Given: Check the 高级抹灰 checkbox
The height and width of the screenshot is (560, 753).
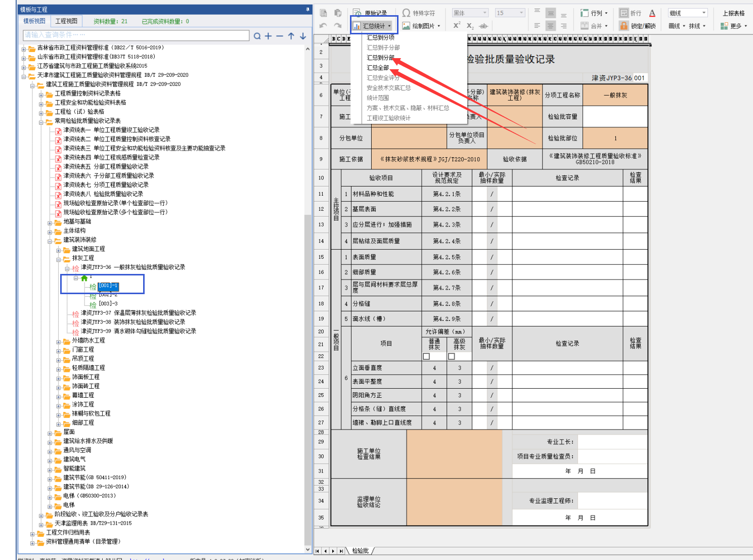Looking at the screenshot, I should (452, 356).
